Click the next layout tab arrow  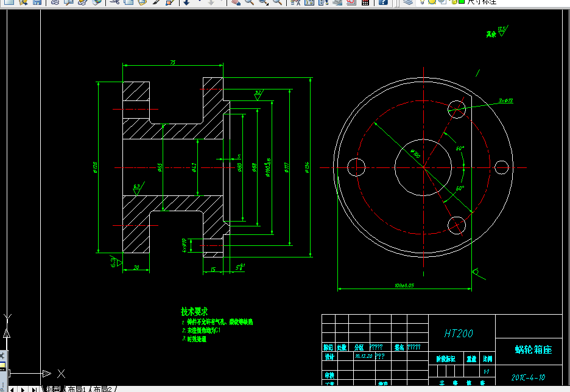(23, 390)
